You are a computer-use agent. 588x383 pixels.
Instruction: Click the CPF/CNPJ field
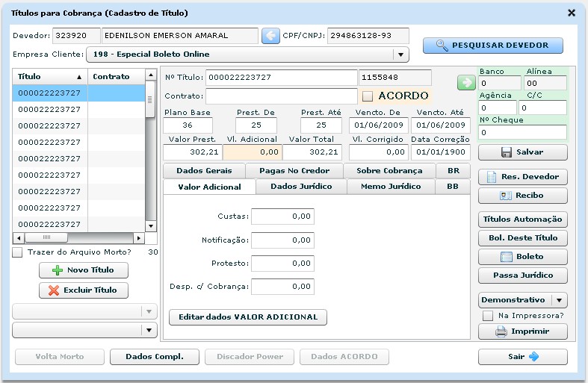coord(368,36)
